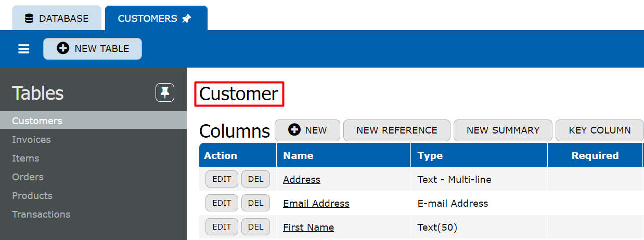Delete the Address column
This screenshot has height=240, width=644.
(x=255, y=179)
